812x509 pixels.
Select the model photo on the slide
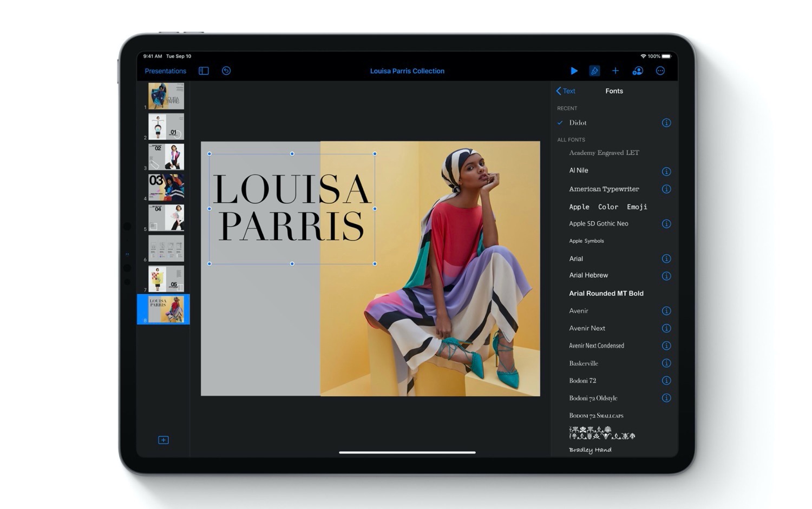(430, 269)
